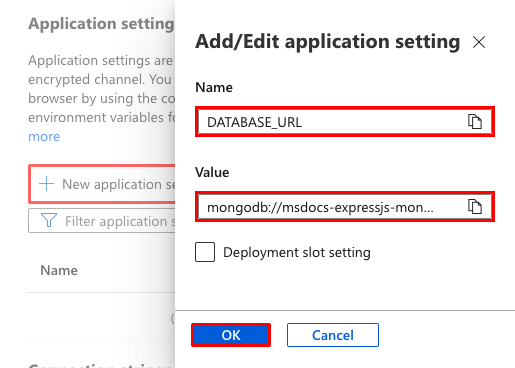
Task: Focus the mongodb connection Value field
Action: [x=345, y=207]
